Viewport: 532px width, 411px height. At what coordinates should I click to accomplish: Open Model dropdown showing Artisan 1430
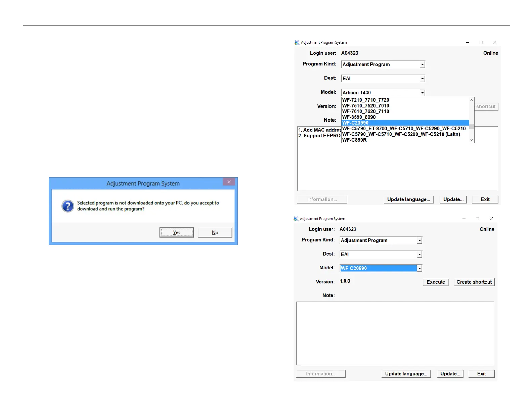[x=423, y=93]
